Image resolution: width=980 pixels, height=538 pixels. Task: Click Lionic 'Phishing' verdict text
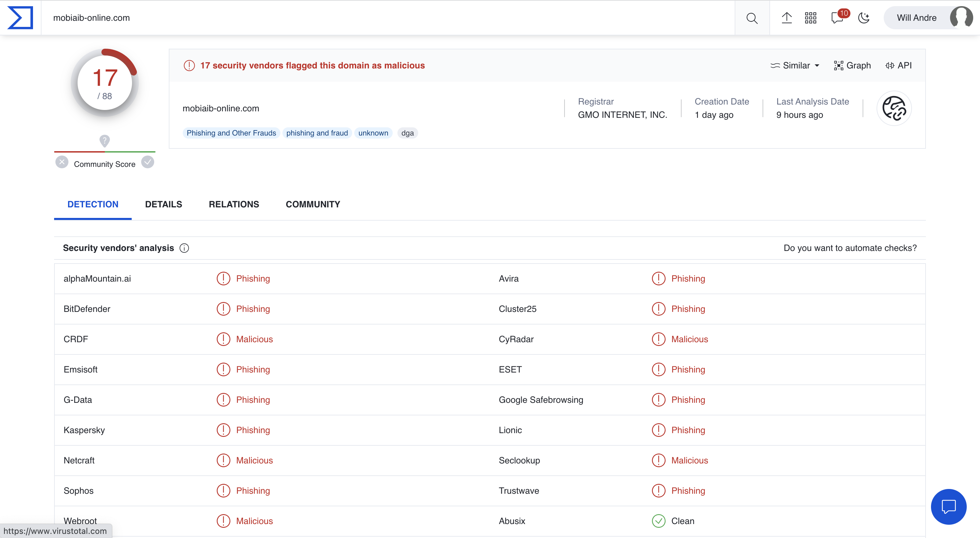coord(688,430)
